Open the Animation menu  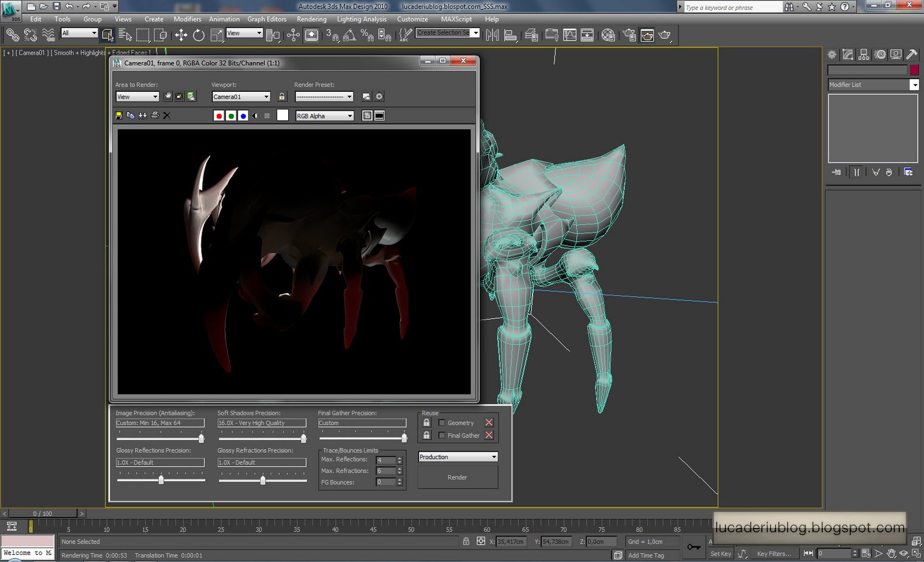(224, 19)
